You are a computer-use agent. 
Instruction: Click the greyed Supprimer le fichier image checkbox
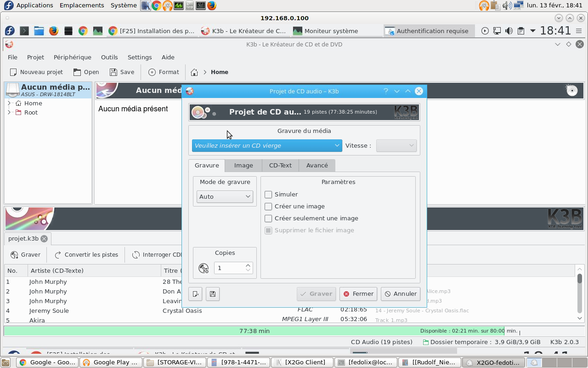point(268,230)
